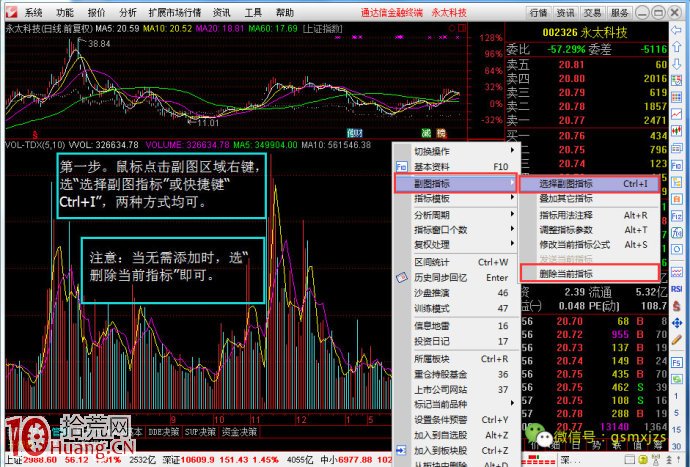Click the wavy indicator lines icon
Viewport: 690px width, 467px height.
(676, 272)
